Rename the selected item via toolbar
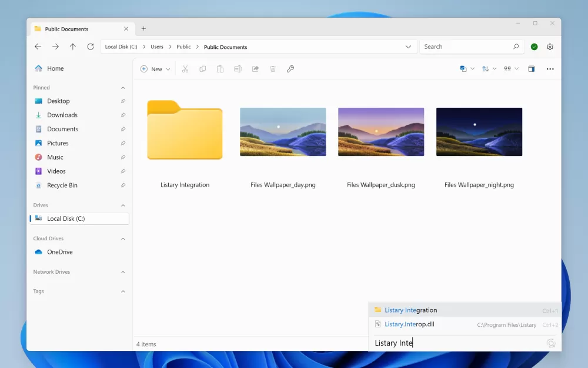This screenshot has height=368, width=588. (x=238, y=69)
